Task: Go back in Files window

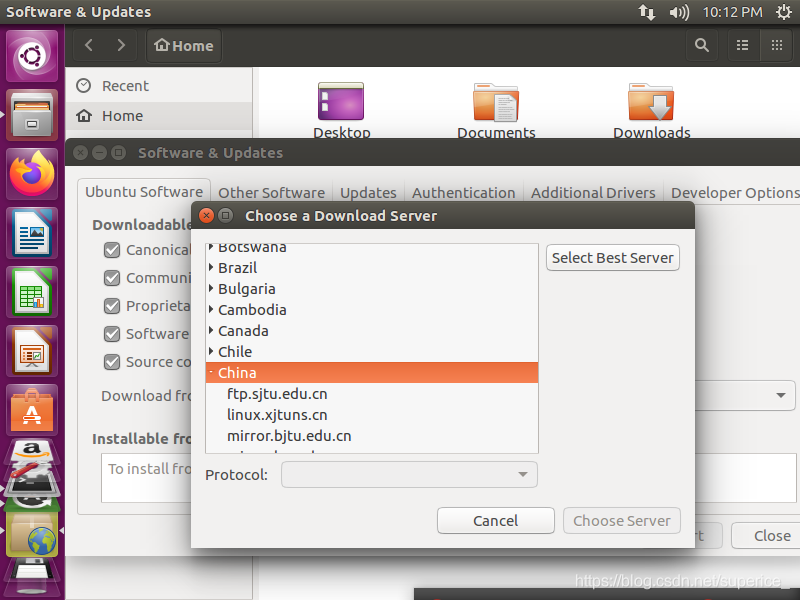Action: click(89, 45)
